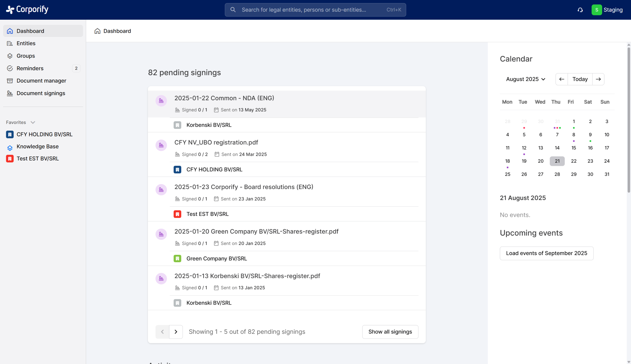The width and height of the screenshot is (631, 364).
Task: Go to previous calendar month arrow
Action: point(561,79)
